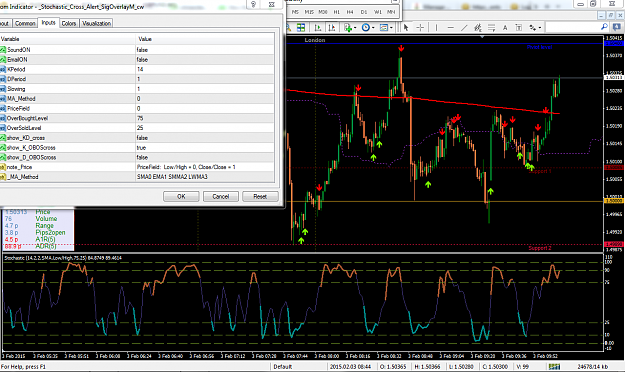Toggle chart Auto Scroll icon
The width and height of the screenshot is (625, 372).
pos(318,28)
